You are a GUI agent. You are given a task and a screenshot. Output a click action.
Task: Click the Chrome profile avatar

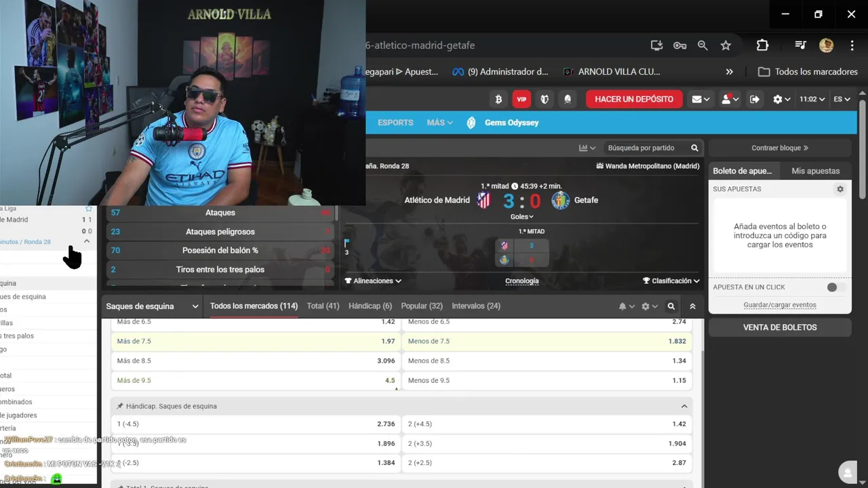click(x=826, y=45)
